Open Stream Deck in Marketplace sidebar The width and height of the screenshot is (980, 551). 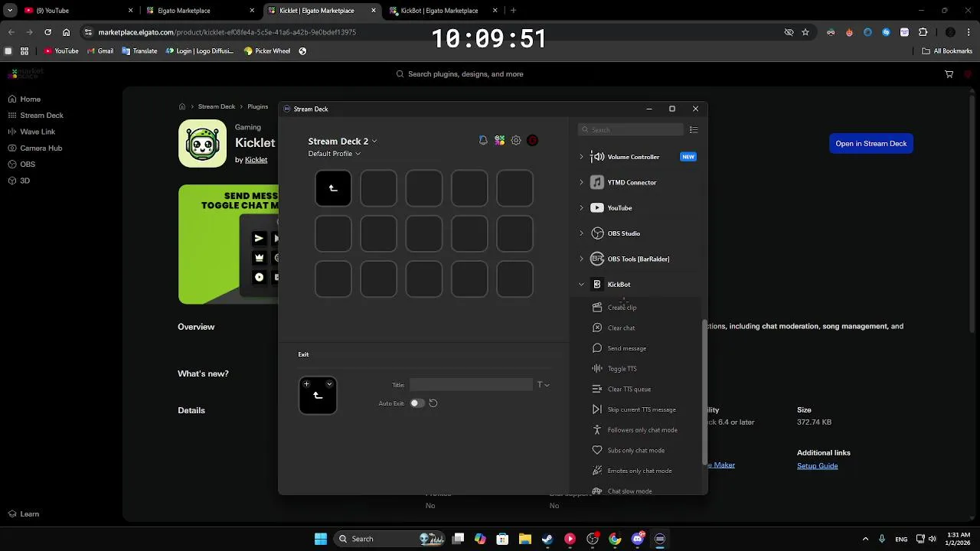(x=35, y=116)
